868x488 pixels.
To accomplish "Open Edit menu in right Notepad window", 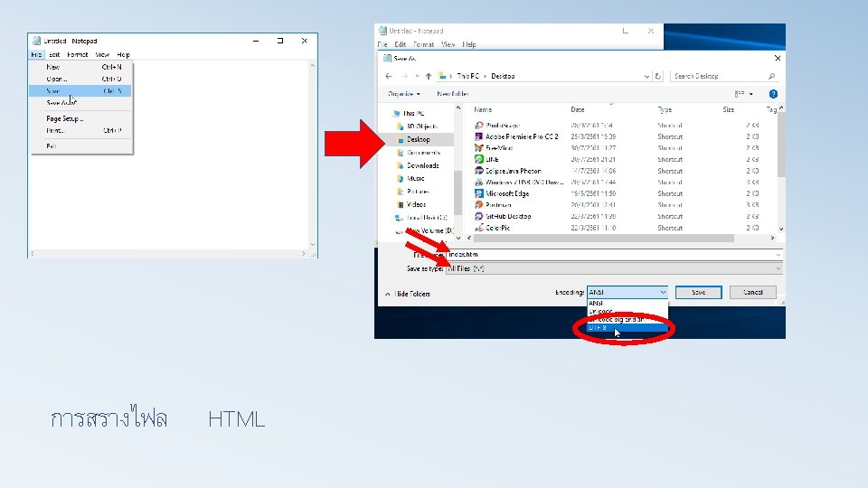I will tap(401, 45).
